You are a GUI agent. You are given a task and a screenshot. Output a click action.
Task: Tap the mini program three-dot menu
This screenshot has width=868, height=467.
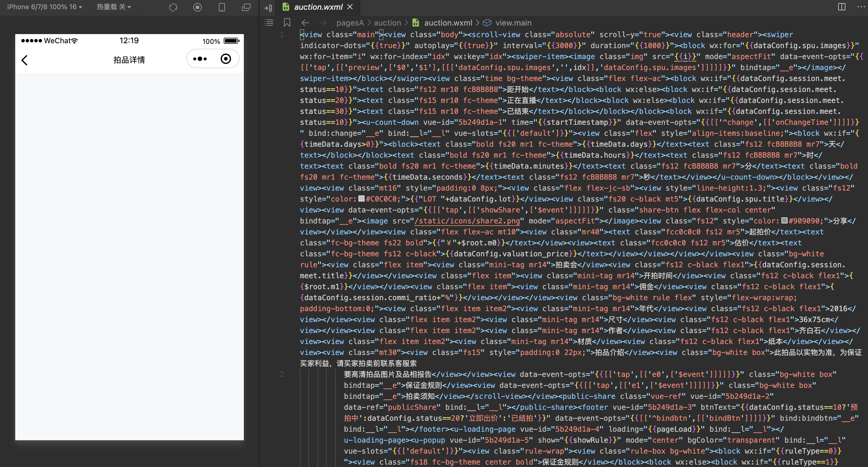(x=200, y=59)
